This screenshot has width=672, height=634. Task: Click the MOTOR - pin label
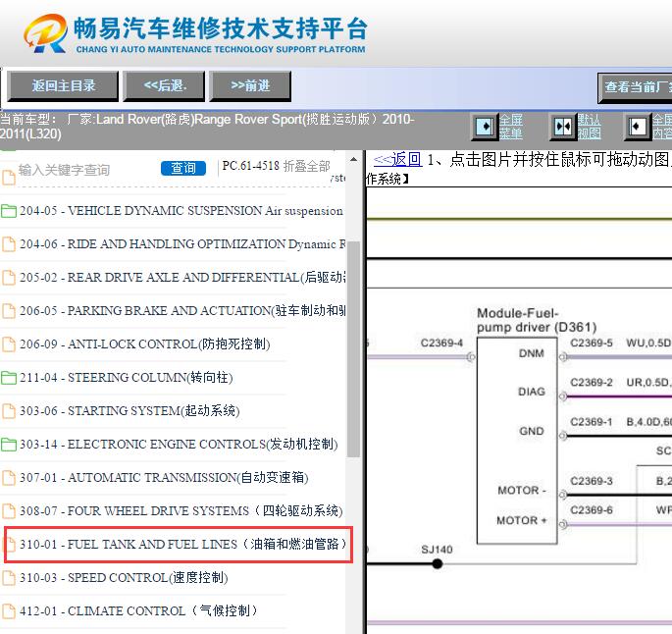(x=522, y=490)
